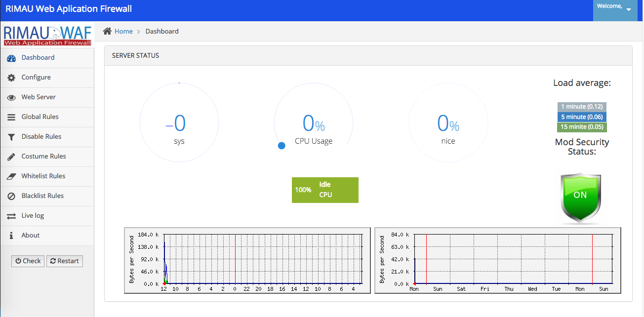Expand the Welcome user dropdown
Image resolution: width=644 pixels, height=317 pixels.
[615, 10]
